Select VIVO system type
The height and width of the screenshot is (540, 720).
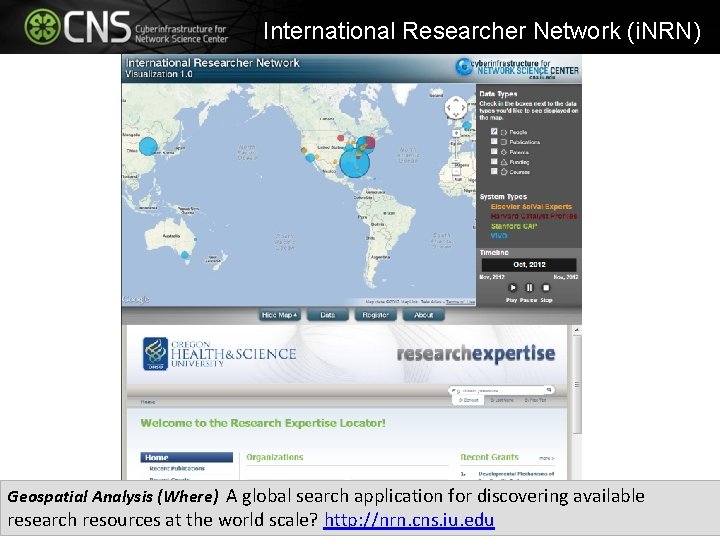click(499, 236)
